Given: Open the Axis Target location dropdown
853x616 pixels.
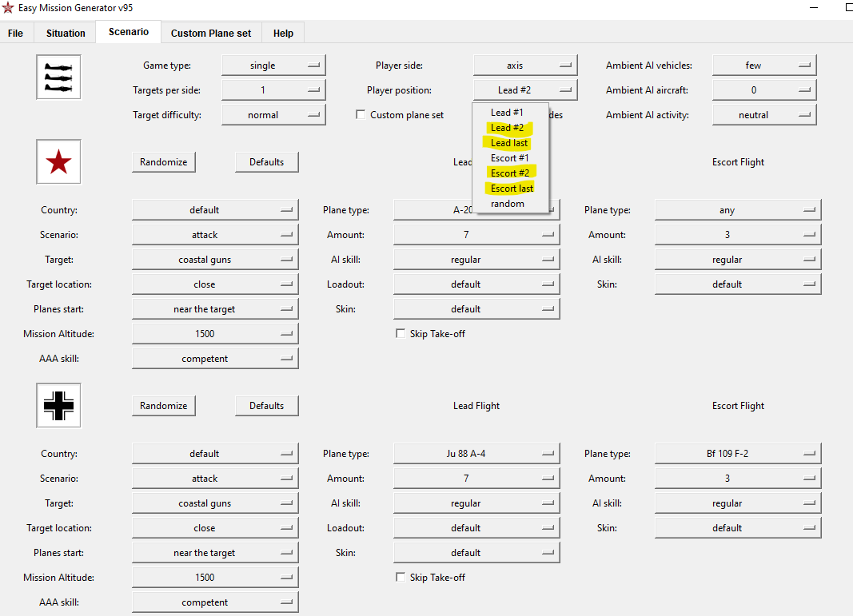Looking at the screenshot, I should click(x=215, y=528).
